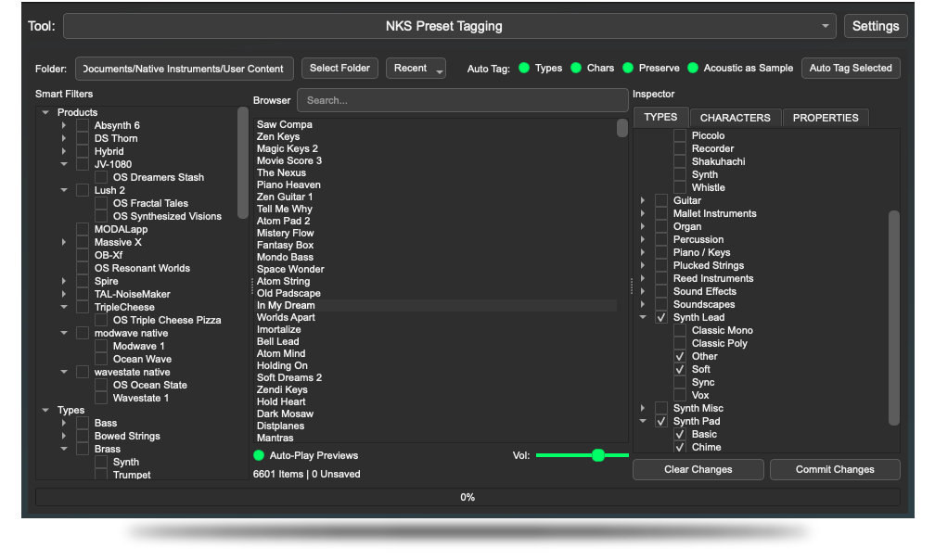Switch to the CHARACTERS tab
Screen dimensions: 935x560
point(735,118)
